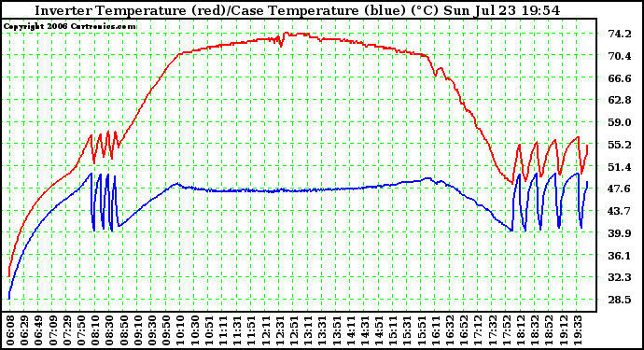Click the 10:51 time label
This screenshot has height=350, width=644.
209,330
